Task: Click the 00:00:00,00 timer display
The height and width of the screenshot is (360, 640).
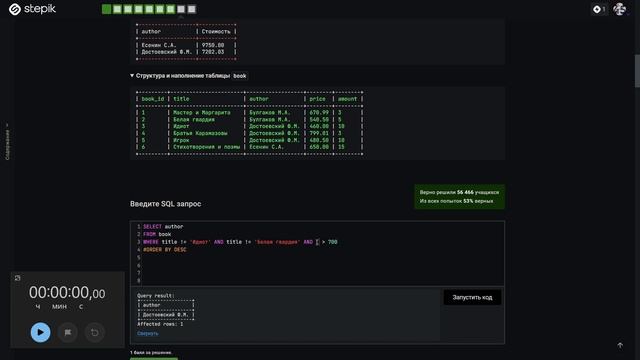Action: pos(67,293)
